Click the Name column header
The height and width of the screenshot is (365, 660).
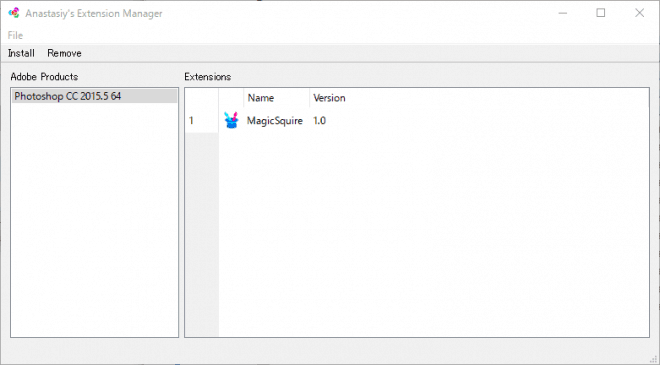[276, 98]
